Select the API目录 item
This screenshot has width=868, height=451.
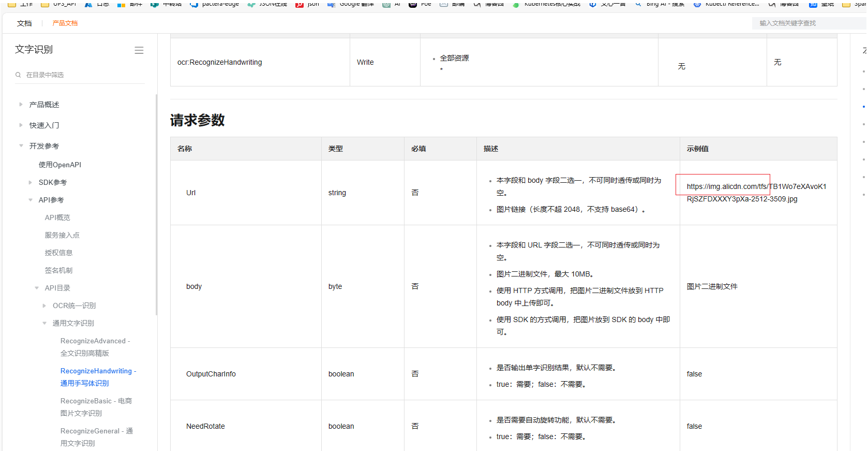click(57, 288)
